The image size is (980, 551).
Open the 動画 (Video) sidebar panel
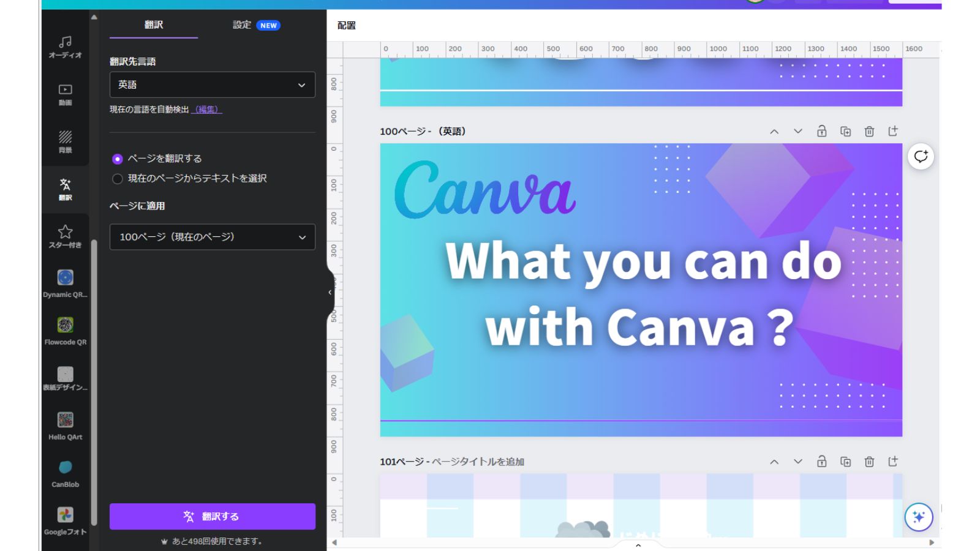(x=66, y=95)
